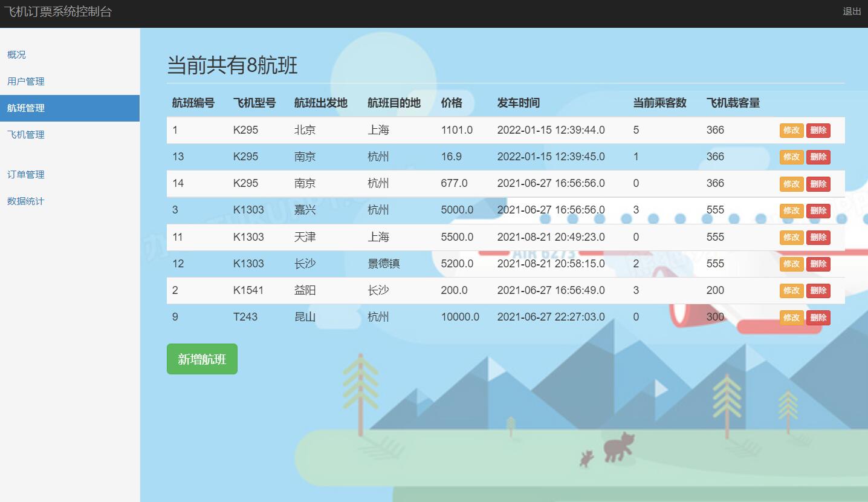Click 修改 for flight 3 from 嘉兴
Viewport: 868px width, 502px height.
click(791, 210)
